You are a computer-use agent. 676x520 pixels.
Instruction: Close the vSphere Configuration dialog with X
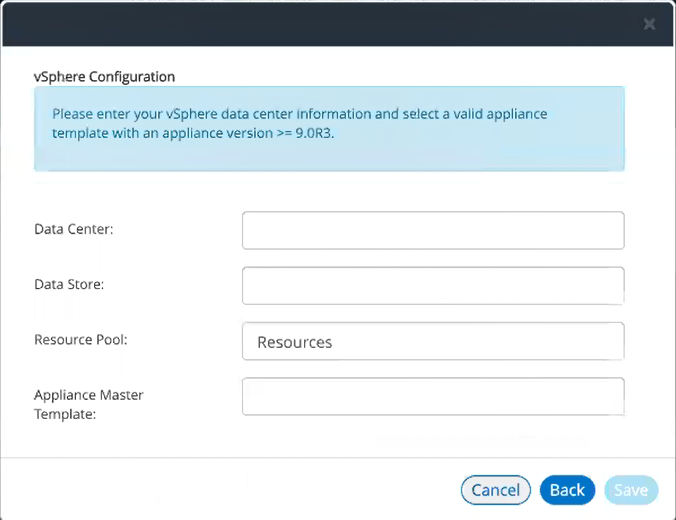click(649, 24)
